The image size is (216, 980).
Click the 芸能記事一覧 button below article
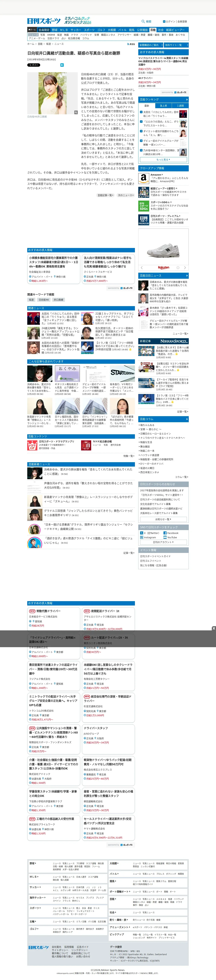click(x=105, y=195)
